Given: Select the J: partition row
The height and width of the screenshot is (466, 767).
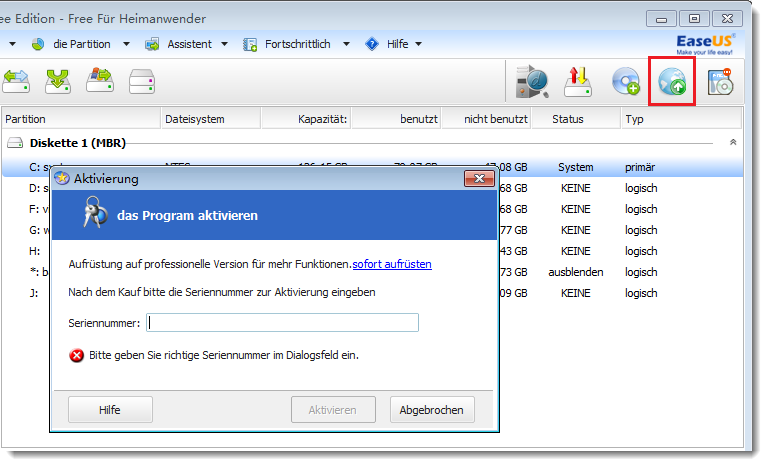Looking at the screenshot, I should click(35, 293).
